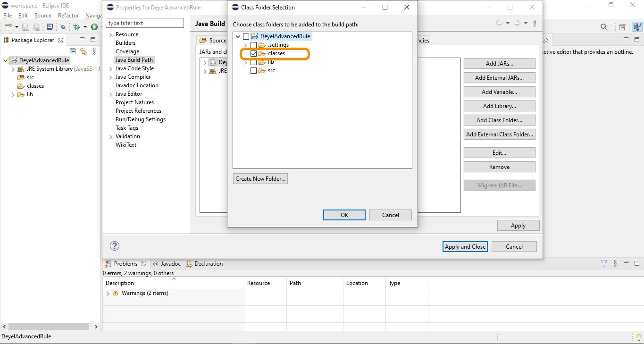
Task: Check the .settings folder checkbox
Action: click(x=254, y=45)
